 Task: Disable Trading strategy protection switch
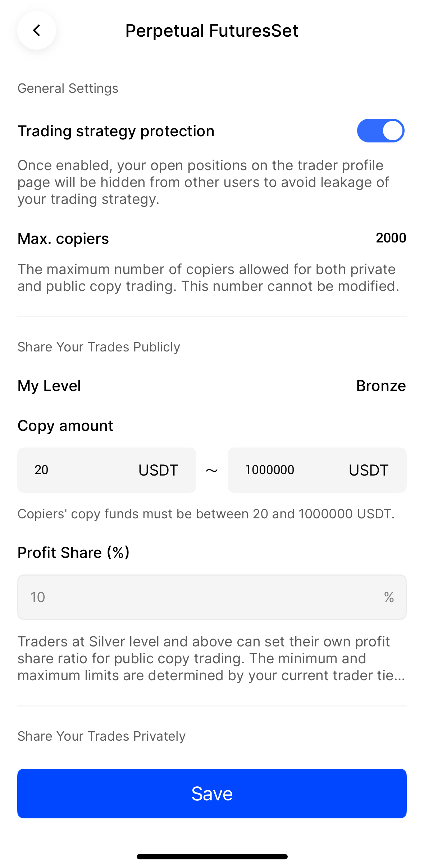tap(380, 131)
